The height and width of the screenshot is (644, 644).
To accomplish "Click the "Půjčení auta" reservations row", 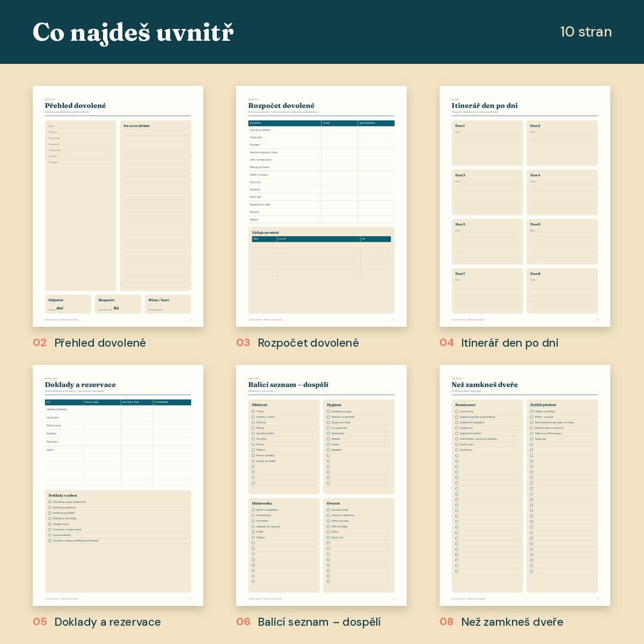I will (x=118, y=426).
